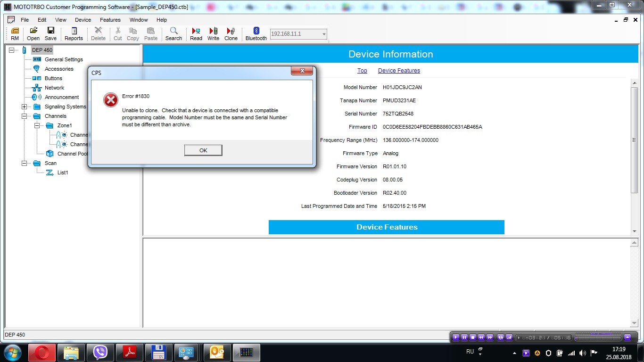Viewport: 644px width, 362px height.
Task: Open Viber from the taskbar
Action: pos(100,352)
